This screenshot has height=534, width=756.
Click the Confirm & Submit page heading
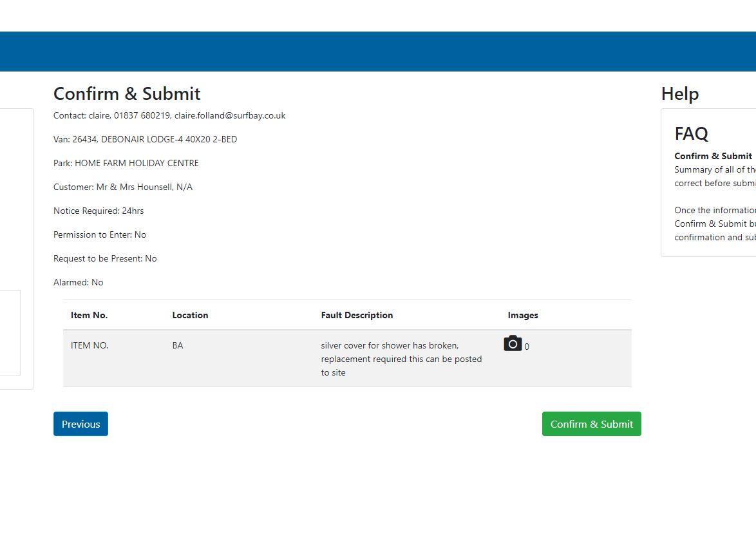[127, 94]
